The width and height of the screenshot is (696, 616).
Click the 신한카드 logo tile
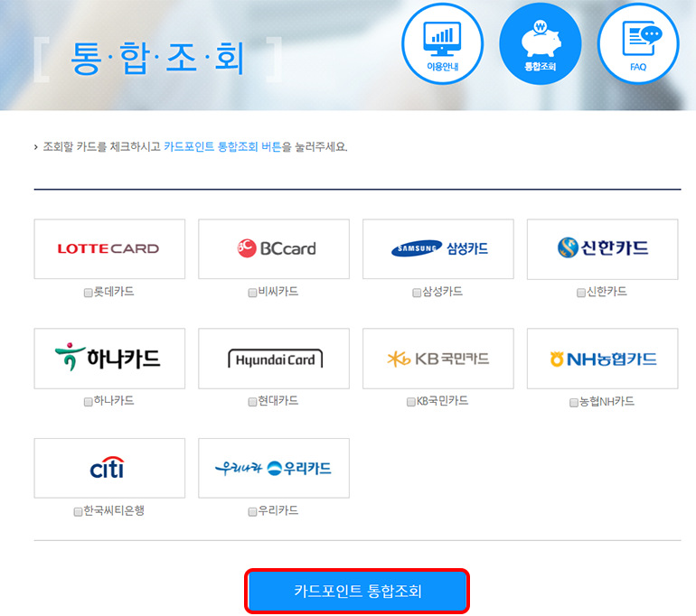(x=602, y=248)
